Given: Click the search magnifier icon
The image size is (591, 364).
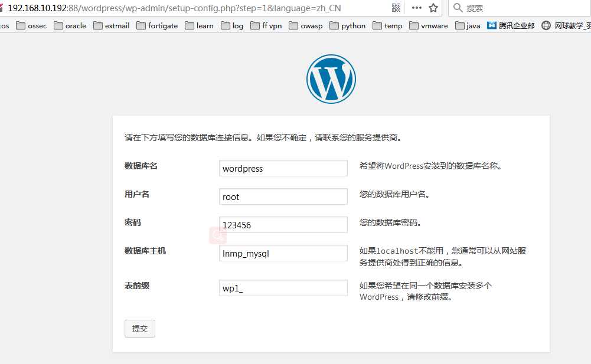Looking at the screenshot, I should (x=458, y=8).
